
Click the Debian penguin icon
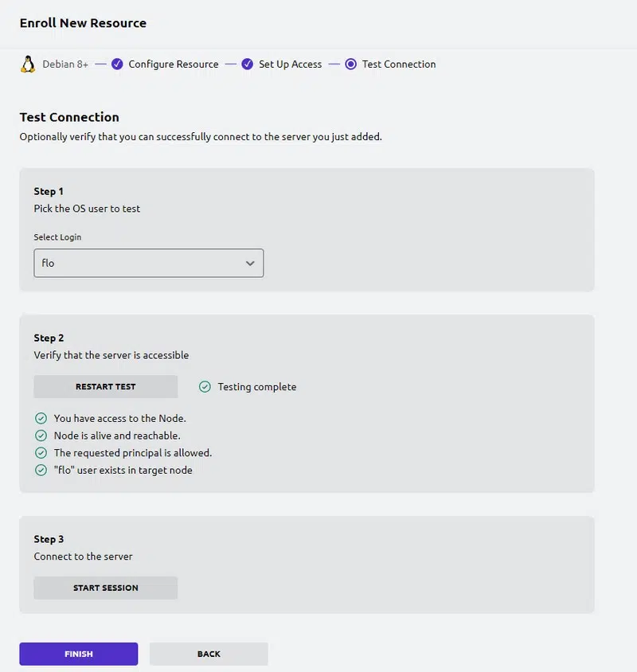28,64
